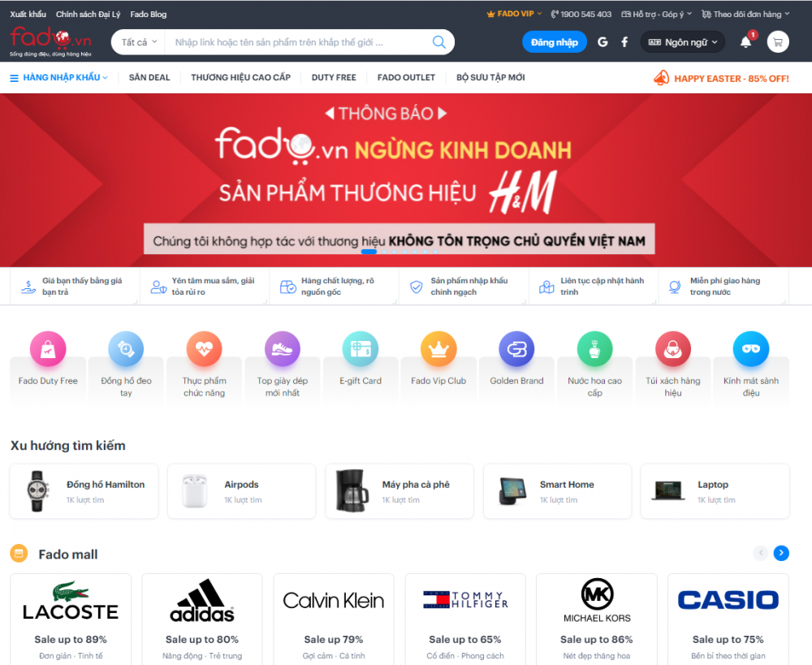Open the Tất cả search category dropdown

(x=136, y=41)
